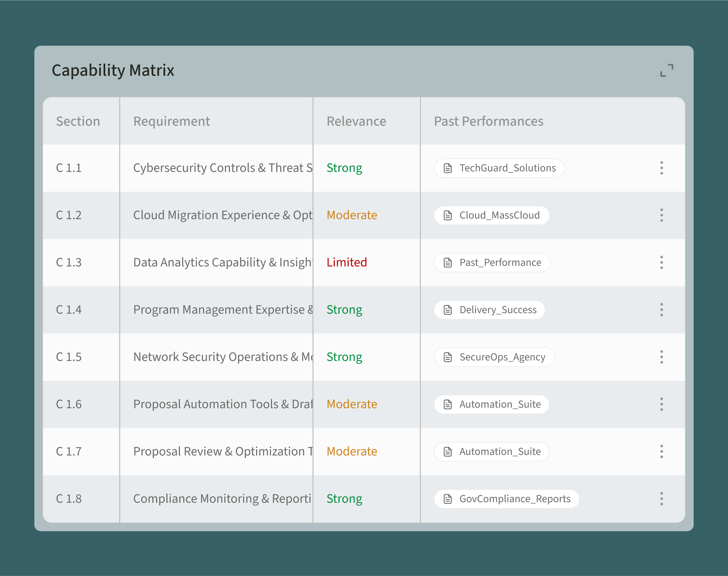Open the GovCompliance_Reports document chip
Screen dimensions: 728x576
pyautogui.click(x=507, y=498)
